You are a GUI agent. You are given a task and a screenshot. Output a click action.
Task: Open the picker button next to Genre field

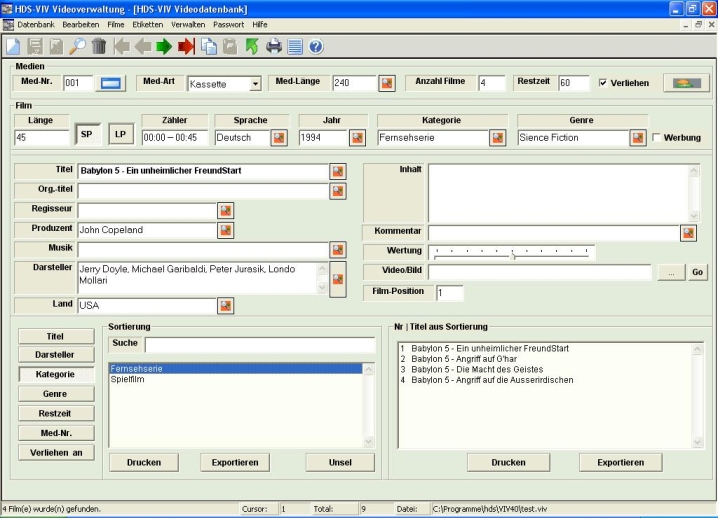coord(637,137)
